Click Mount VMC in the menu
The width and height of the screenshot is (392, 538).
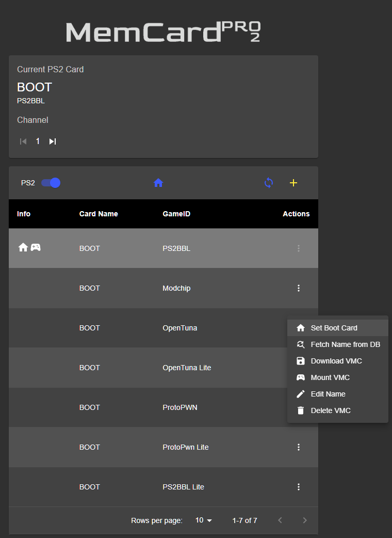(x=330, y=377)
